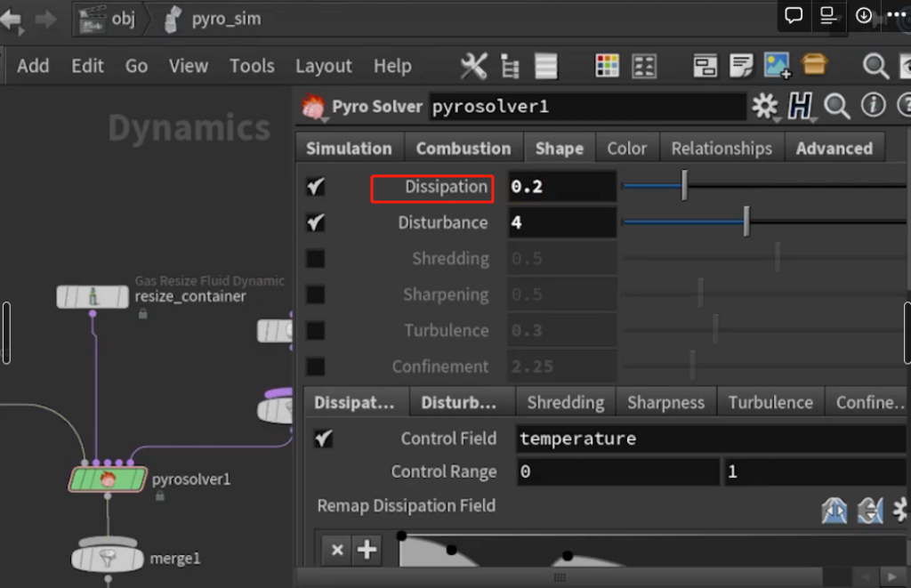Search parameters with the magnifier icon
This screenshot has height=588, width=911.
point(836,107)
